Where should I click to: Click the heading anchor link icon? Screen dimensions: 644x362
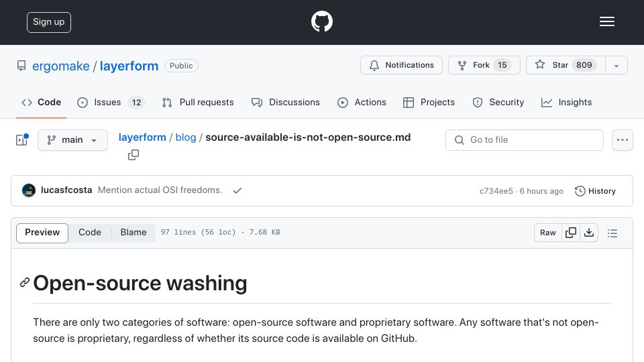(25, 283)
